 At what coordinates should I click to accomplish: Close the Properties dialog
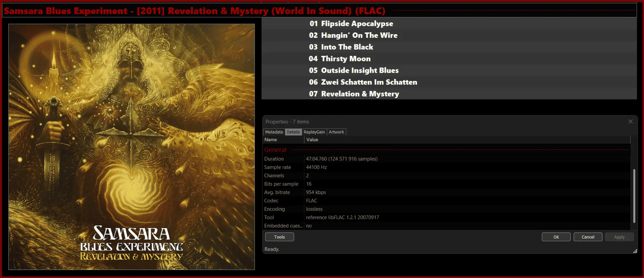[631, 122]
